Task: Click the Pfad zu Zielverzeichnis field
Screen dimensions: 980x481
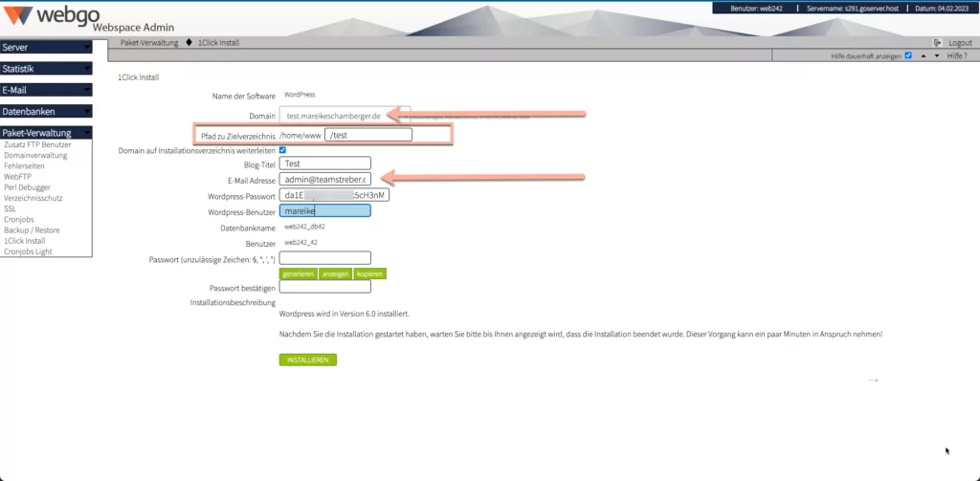Action: (x=368, y=135)
